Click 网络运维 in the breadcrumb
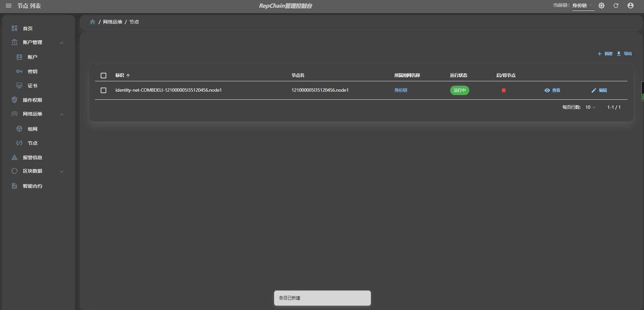The width and height of the screenshot is (644, 310). (113, 22)
